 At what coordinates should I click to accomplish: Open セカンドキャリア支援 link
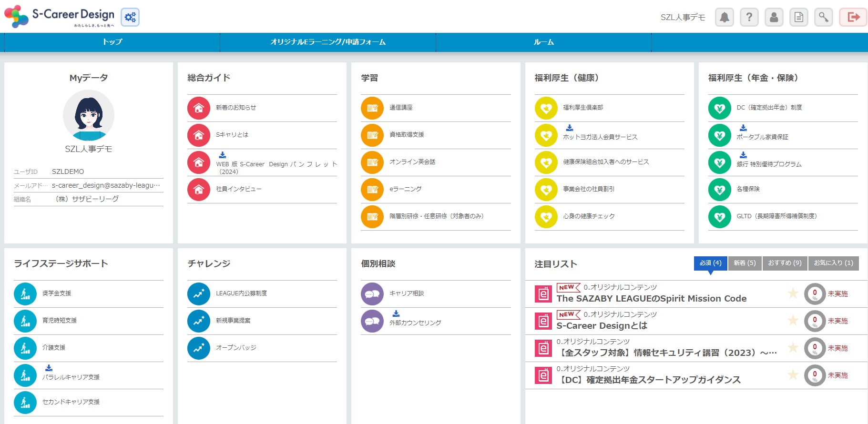coord(71,402)
